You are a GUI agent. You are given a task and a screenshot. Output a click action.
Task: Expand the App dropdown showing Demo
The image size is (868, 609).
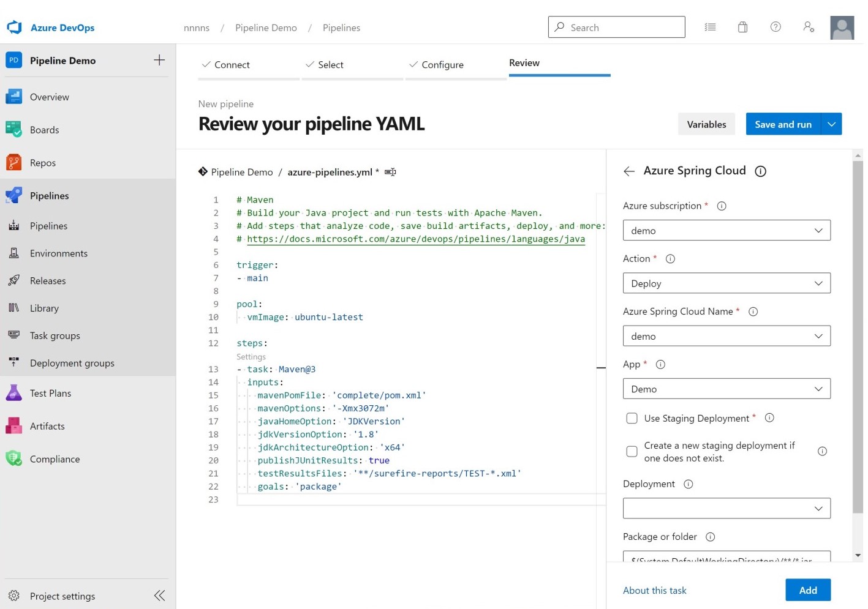pos(726,389)
